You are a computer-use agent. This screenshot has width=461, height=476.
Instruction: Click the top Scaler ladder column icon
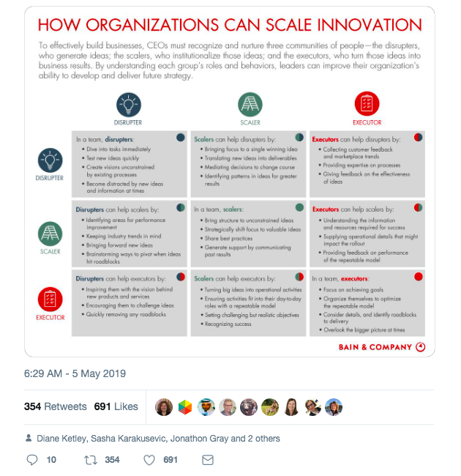coord(250,105)
